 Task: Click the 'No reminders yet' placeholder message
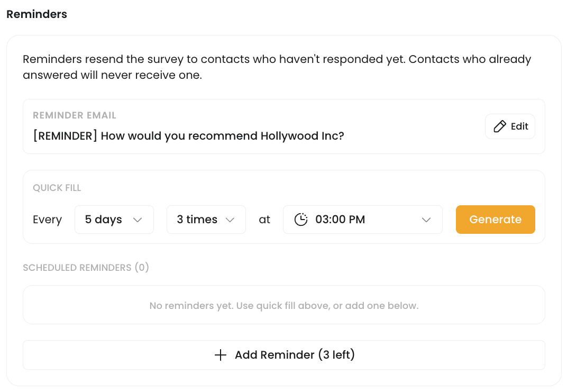(x=284, y=306)
